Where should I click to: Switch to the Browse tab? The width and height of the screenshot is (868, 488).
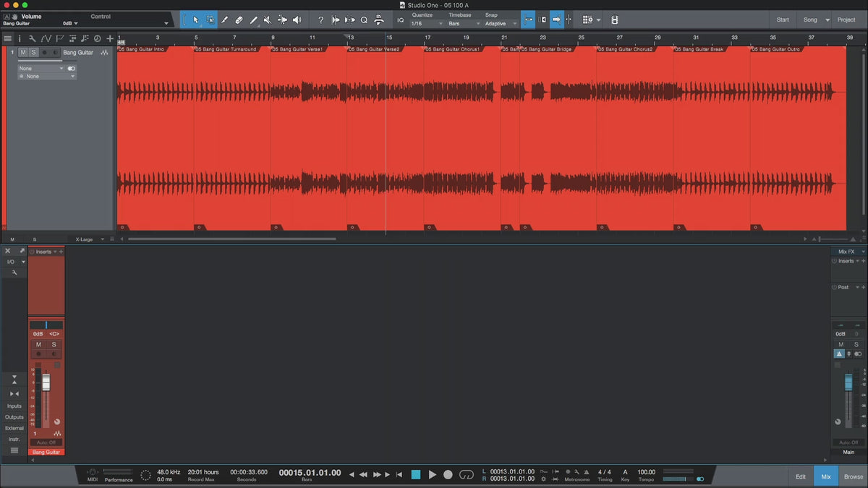click(x=854, y=476)
